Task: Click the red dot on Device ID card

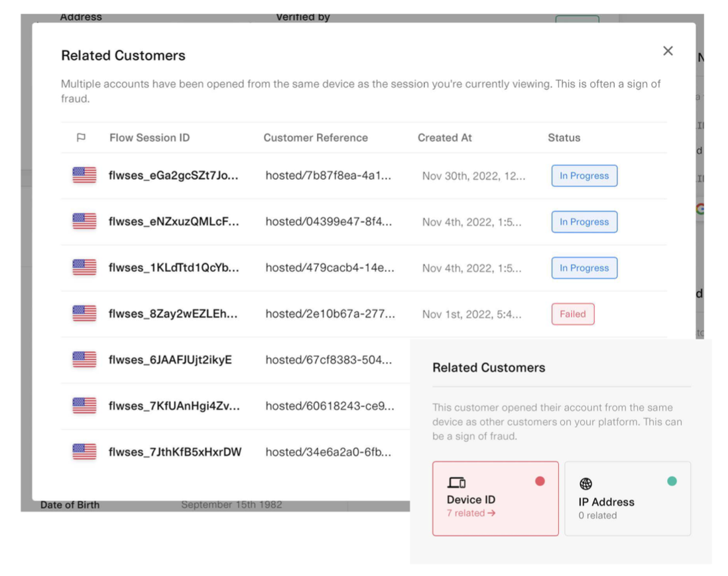Action: [x=540, y=481]
